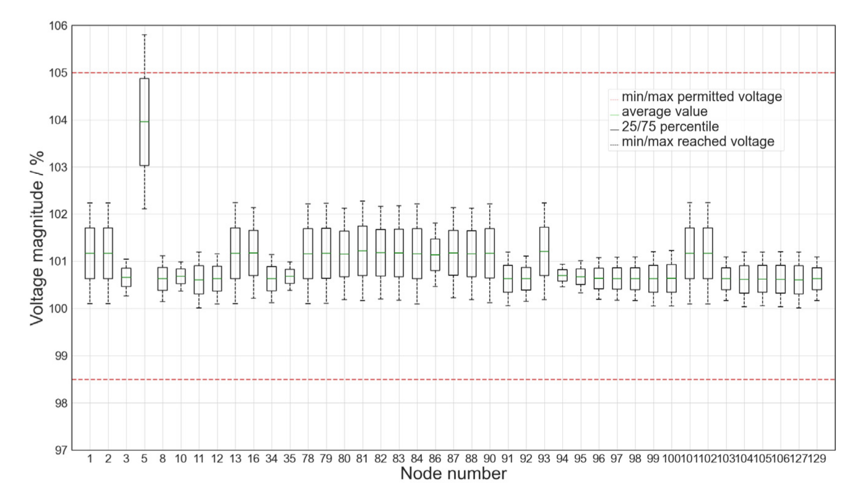Click x-axis node label 5

point(144,459)
